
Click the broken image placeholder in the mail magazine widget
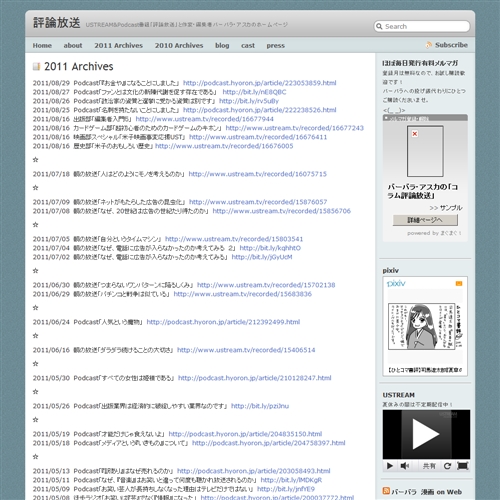[415, 134]
